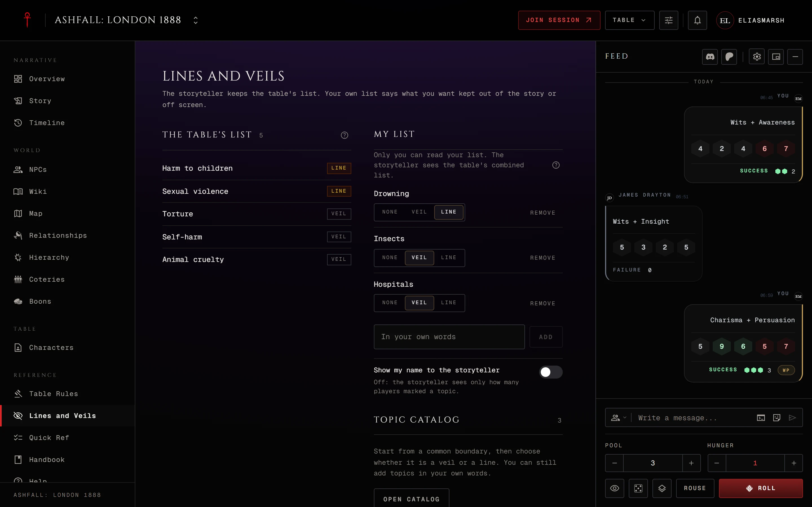
Task: Click the help icon next to Table's List
Action: (x=344, y=135)
